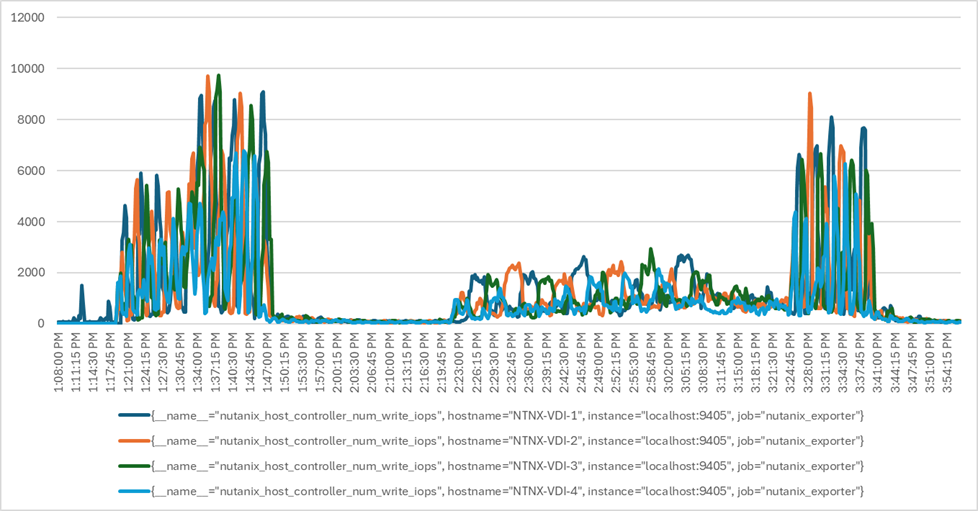This screenshot has width=978, height=511.
Task: Click the 0 y-axis label
Action: (41, 323)
